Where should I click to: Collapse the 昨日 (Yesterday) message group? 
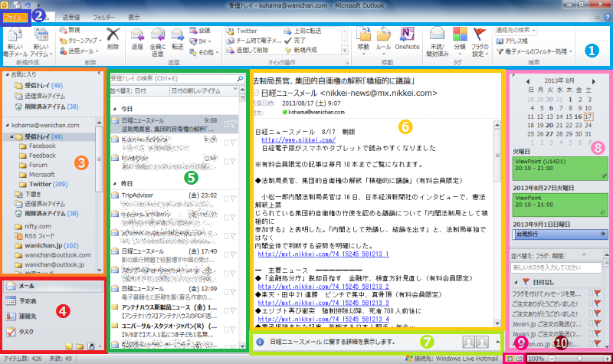coord(114,184)
